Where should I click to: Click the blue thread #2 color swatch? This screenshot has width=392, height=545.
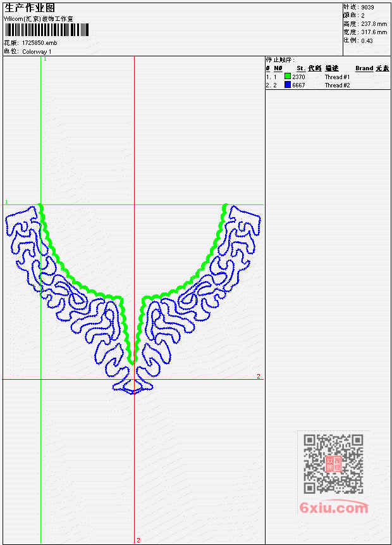coord(288,84)
